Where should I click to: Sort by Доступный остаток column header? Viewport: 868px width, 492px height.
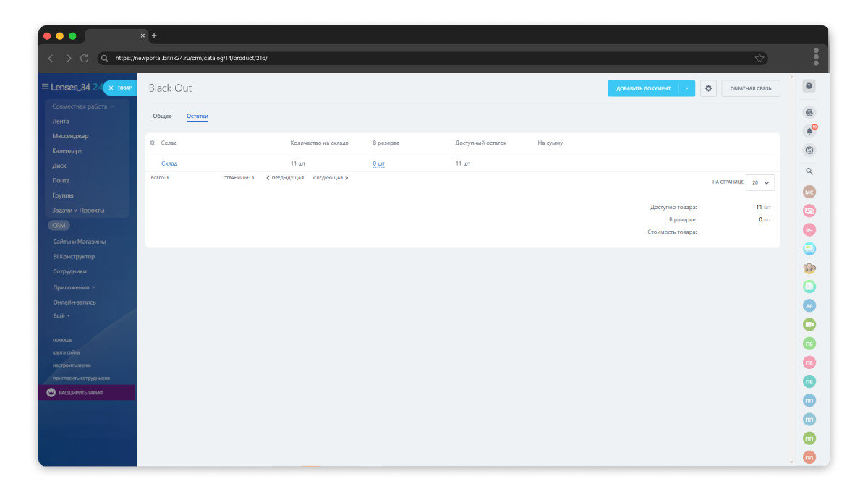coord(480,143)
